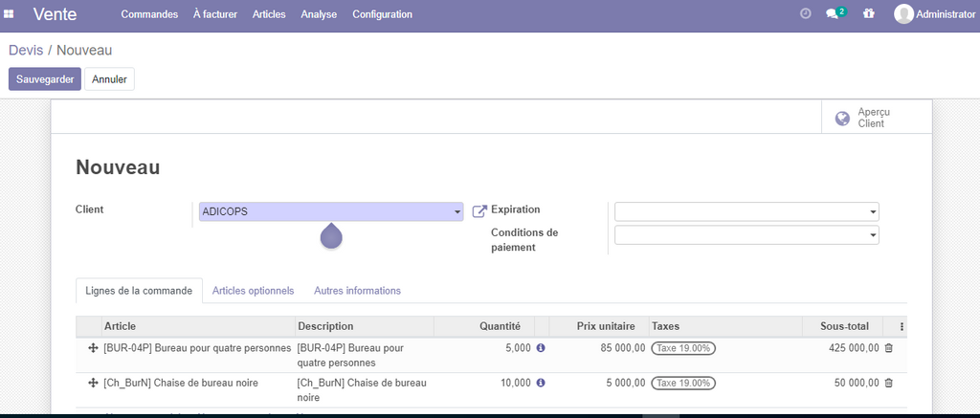Click info icon next to quantity 10,000
Screen dimensions: 980x418
541,383
